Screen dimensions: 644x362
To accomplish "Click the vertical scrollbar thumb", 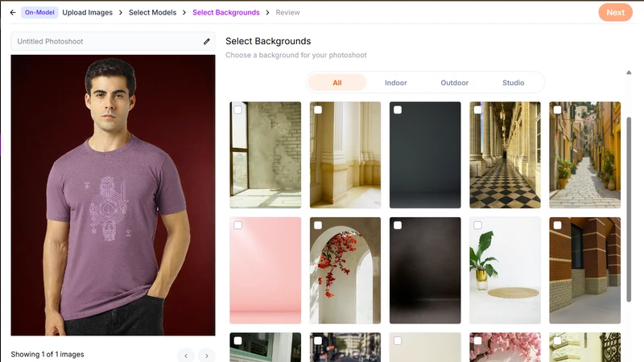I will pyautogui.click(x=629, y=209).
